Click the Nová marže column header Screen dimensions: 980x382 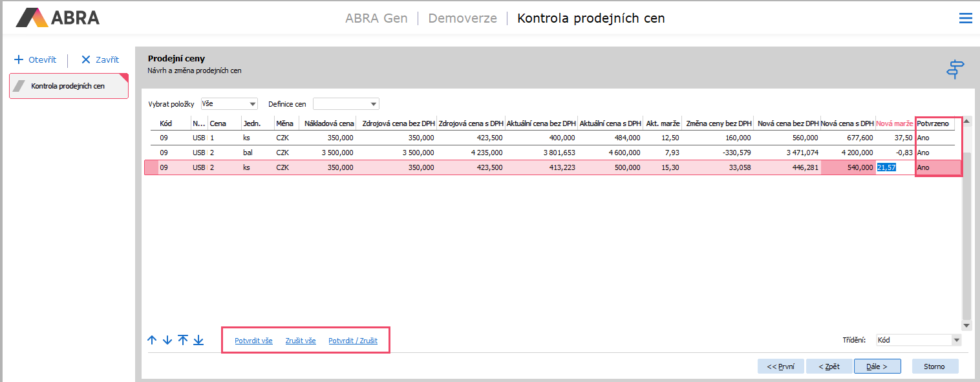(x=895, y=123)
